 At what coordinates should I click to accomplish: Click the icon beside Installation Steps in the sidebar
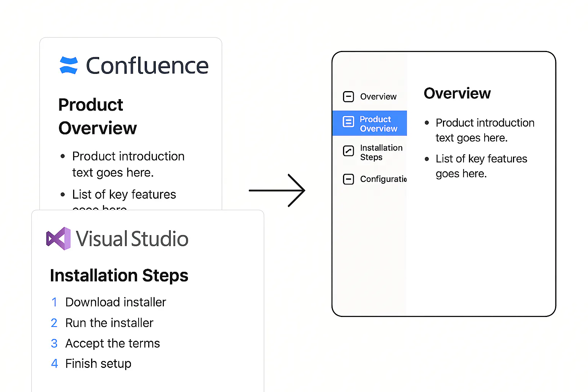[348, 151]
